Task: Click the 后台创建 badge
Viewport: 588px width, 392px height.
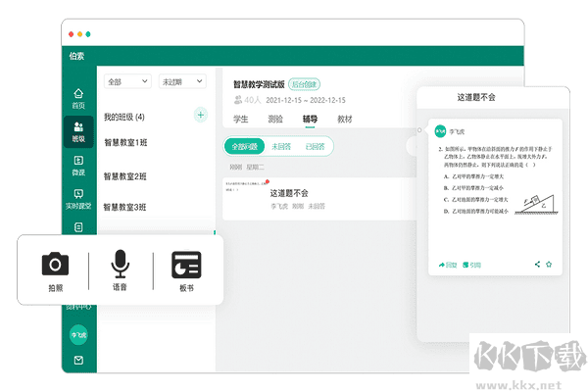Action: tap(304, 84)
